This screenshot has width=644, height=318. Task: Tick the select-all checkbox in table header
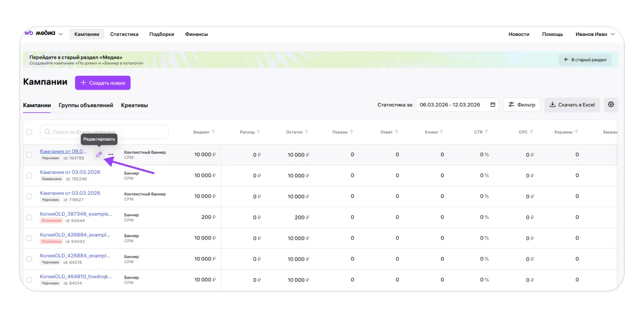click(29, 132)
